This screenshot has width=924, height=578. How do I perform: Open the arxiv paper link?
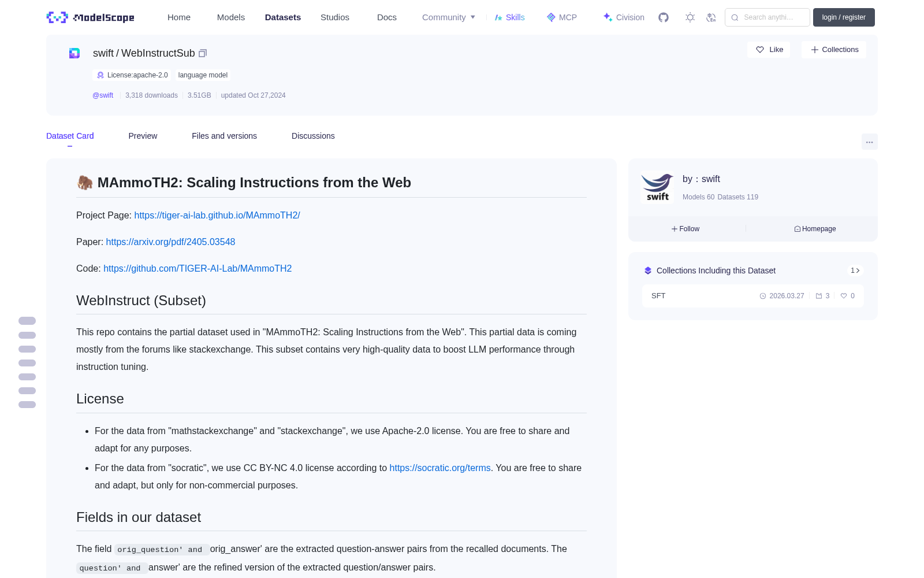tap(170, 242)
